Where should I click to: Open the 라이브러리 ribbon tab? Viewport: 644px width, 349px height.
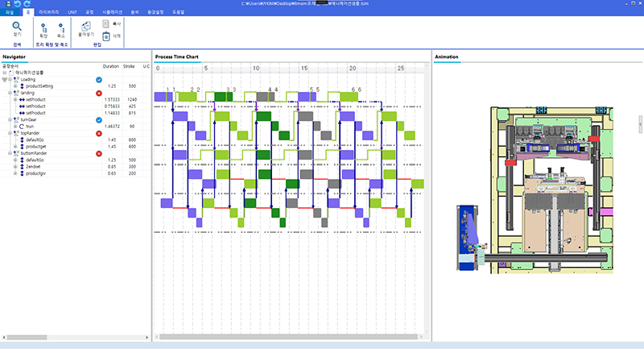click(x=50, y=13)
